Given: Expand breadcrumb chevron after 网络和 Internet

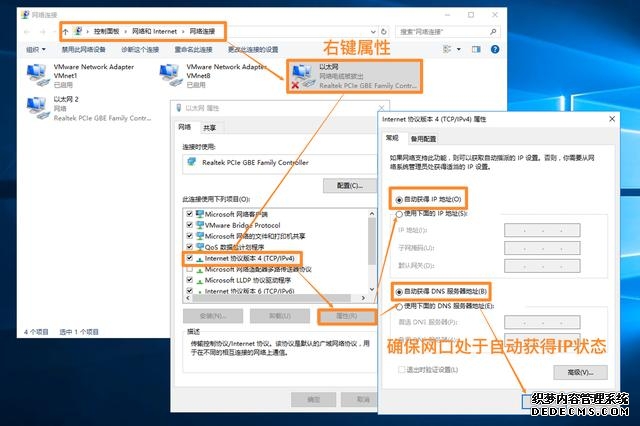Looking at the screenshot, I should coord(183,31).
